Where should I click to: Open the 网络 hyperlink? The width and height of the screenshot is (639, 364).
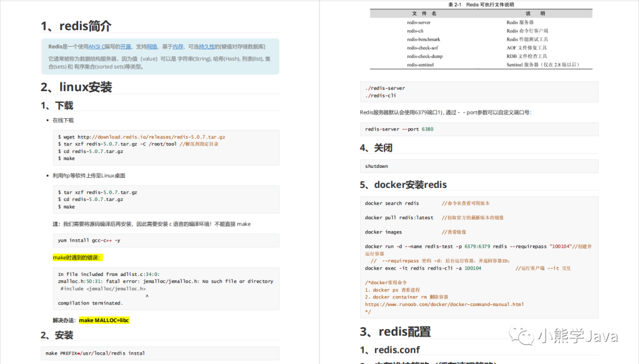point(151,47)
